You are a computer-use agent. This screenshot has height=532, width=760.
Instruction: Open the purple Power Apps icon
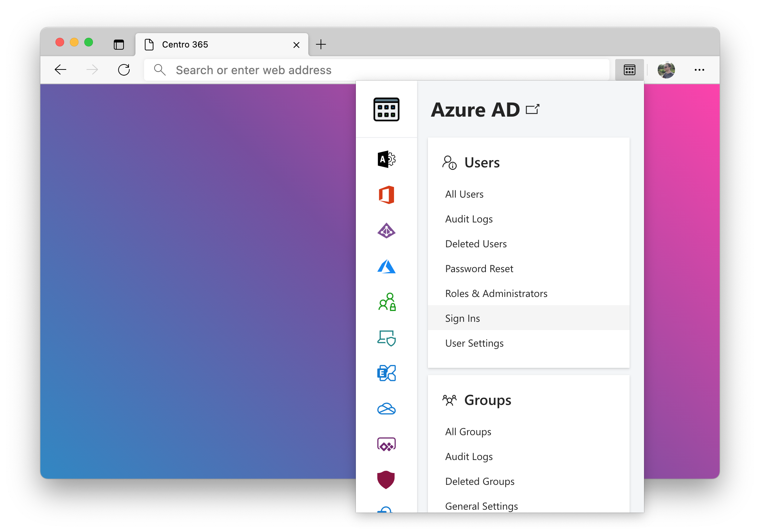click(386, 445)
